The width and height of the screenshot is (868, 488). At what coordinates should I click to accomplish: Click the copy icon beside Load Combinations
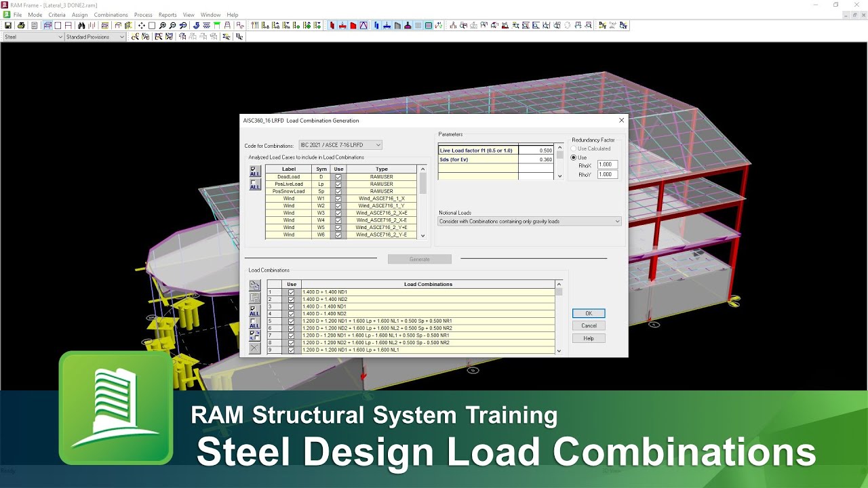click(255, 285)
